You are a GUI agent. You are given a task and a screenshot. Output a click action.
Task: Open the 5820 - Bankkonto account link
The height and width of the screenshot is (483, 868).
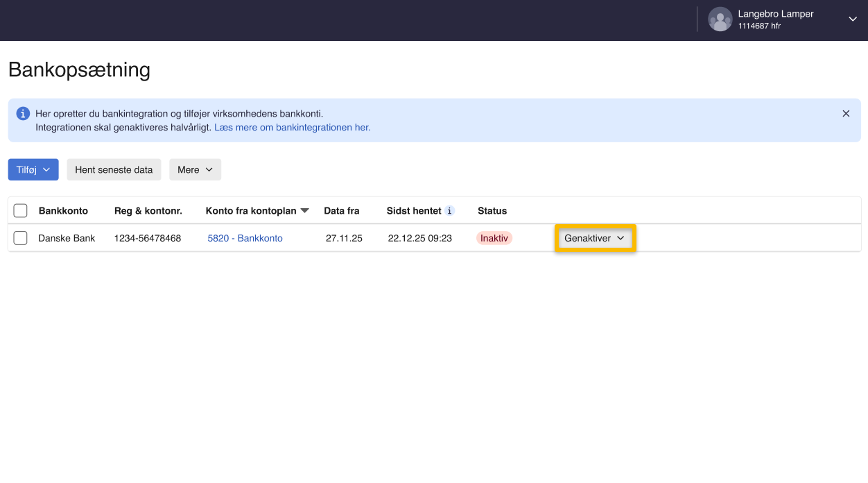244,237
